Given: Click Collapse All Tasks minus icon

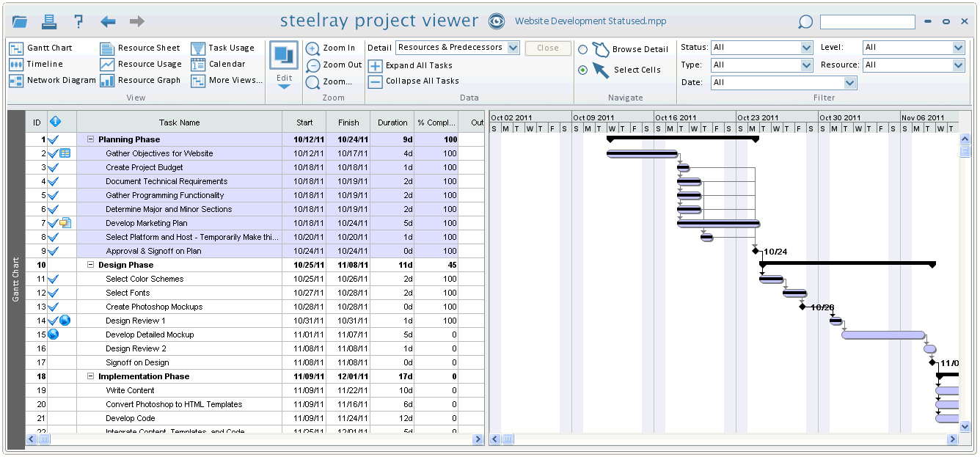Looking at the screenshot, I should [x=375, y=81].
